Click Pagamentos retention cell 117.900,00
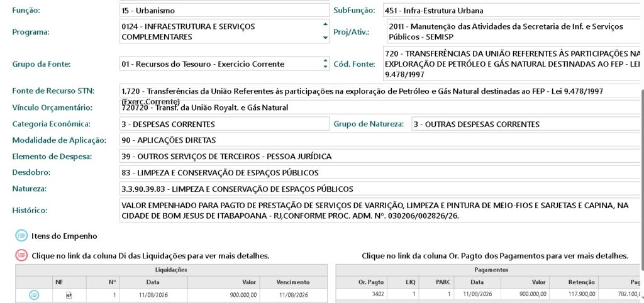The image size is (644, 303). click(x=574, y=294)
